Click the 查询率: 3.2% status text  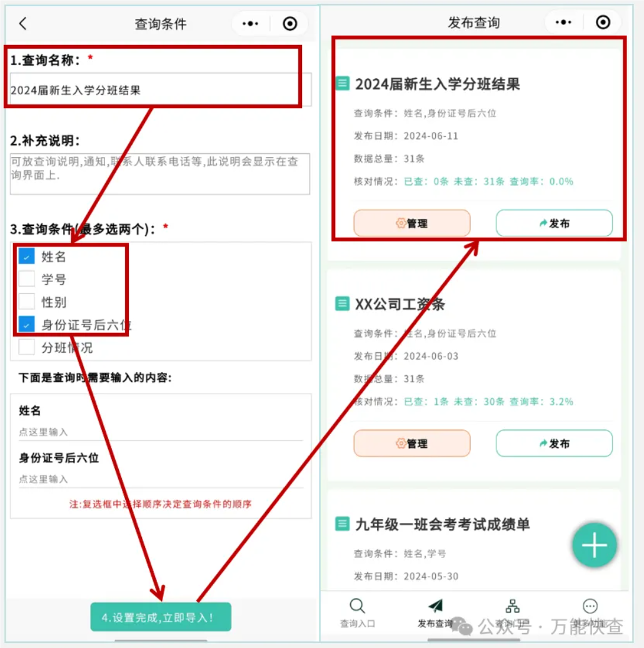(x=541, y=402)
